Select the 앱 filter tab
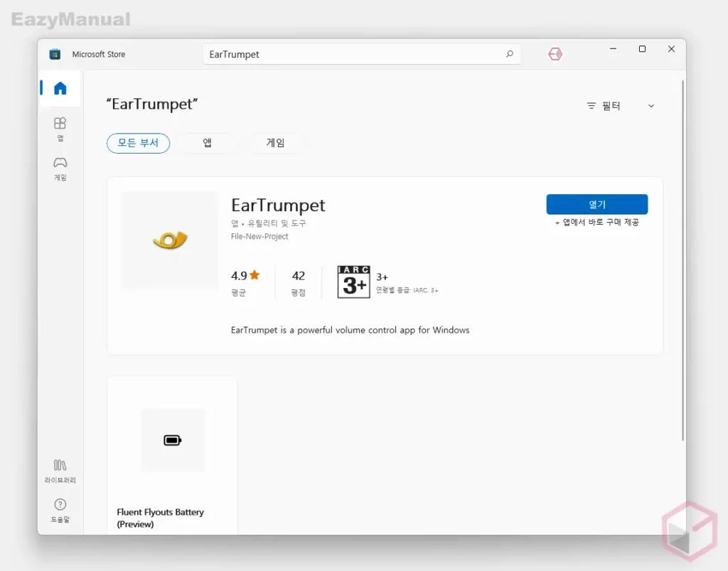Screen dimensions: 728x571 click(208, 143)
